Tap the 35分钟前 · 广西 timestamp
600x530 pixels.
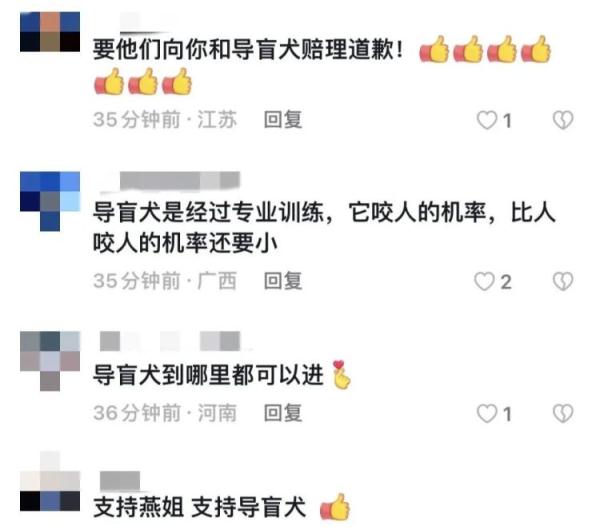coord(165,281)
